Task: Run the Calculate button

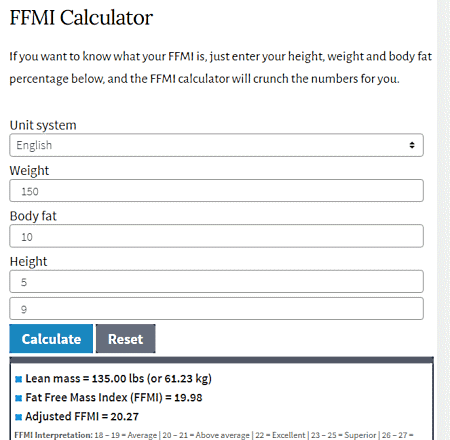Action: click(x=51, y=339)
